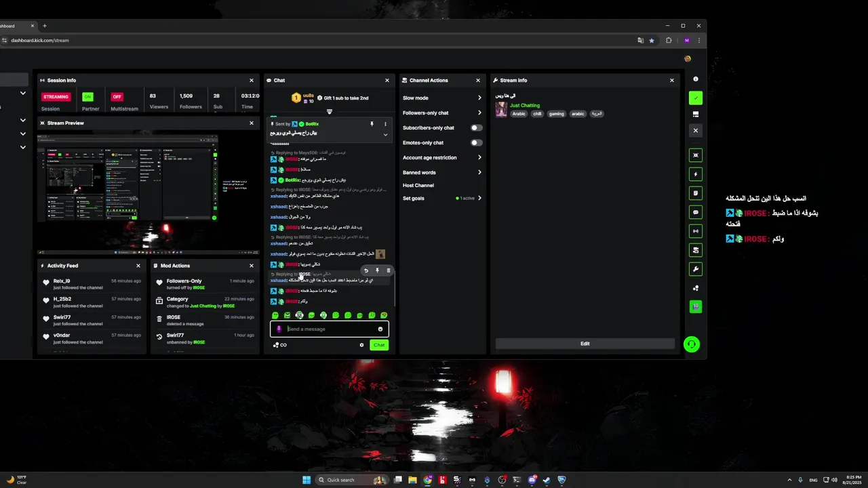Click the green headset support button
Viewport: 868px width, 488px height.
691,344
